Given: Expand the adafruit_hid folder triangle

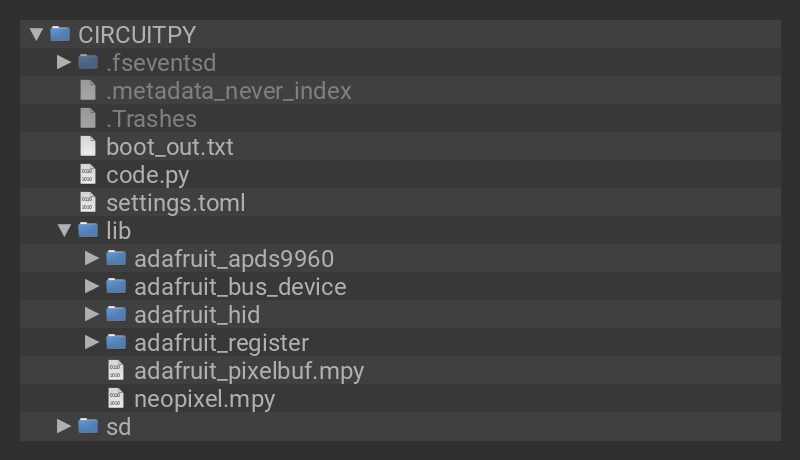Looking at the screenshot, I should [92, 314].
